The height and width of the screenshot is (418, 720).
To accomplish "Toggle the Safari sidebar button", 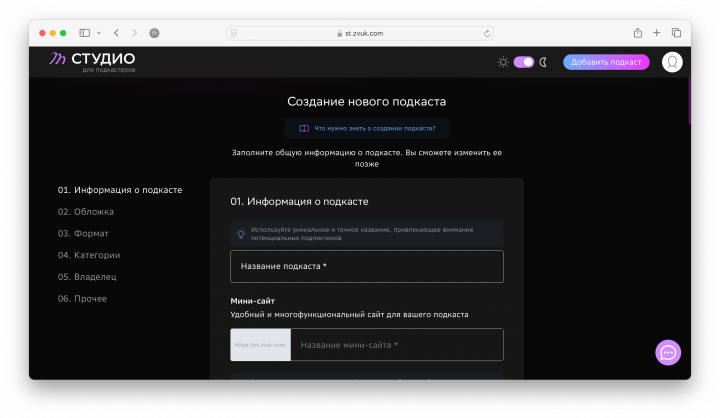I will point(85,33).
